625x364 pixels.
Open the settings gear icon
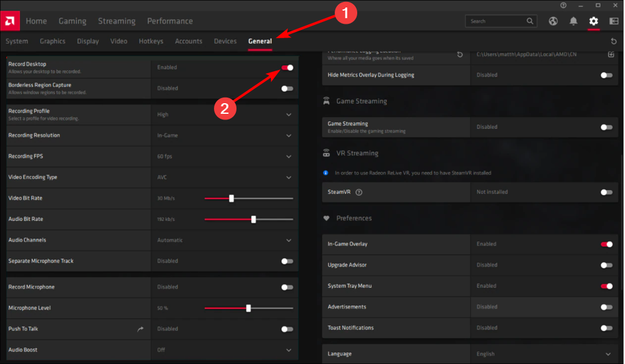coord(594,21)
